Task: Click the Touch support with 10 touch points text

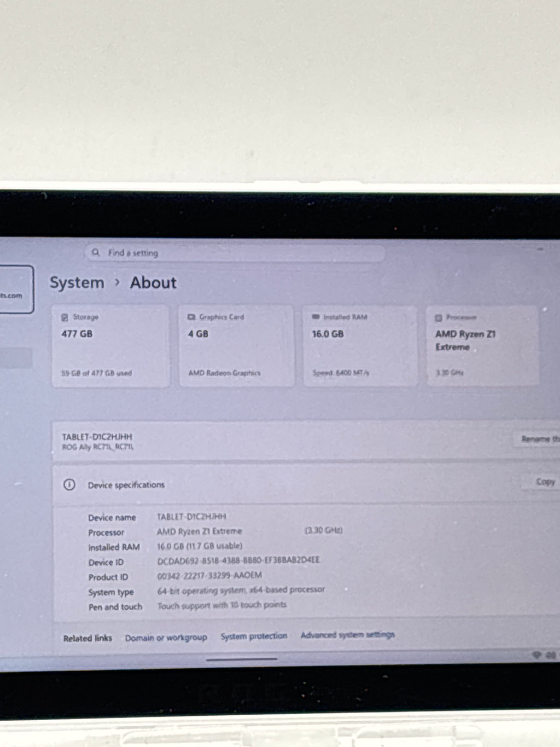Action: [x=222, y=605]
